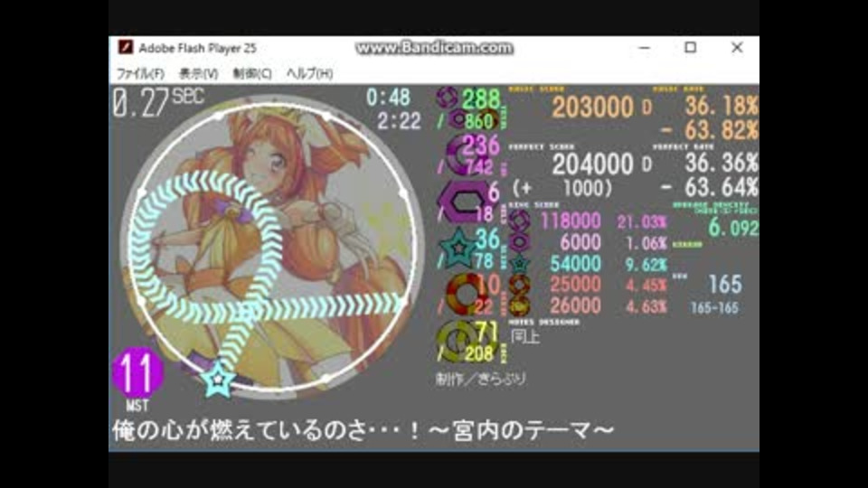Screen dimensions: 868x488
Task: Click the teal star note icon beside 36
Action: 458,249
